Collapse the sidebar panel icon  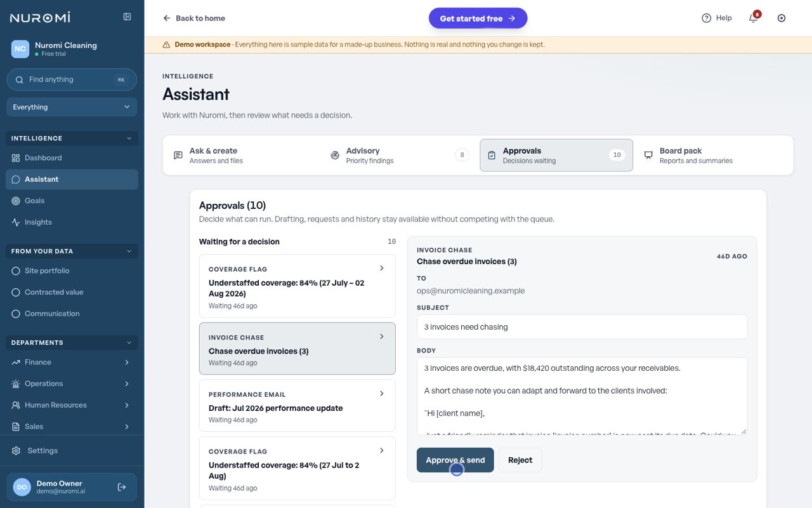[127, 17]
